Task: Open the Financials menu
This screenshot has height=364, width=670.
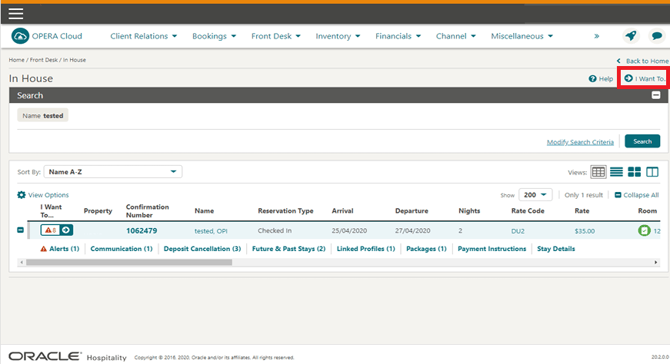Action: (398, 36)
